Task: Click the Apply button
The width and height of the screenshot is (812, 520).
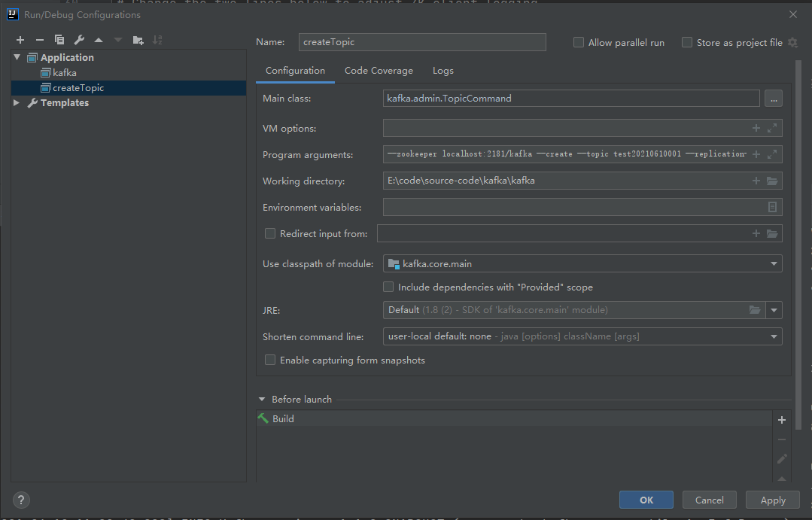Action: click(x=773, y=500)
